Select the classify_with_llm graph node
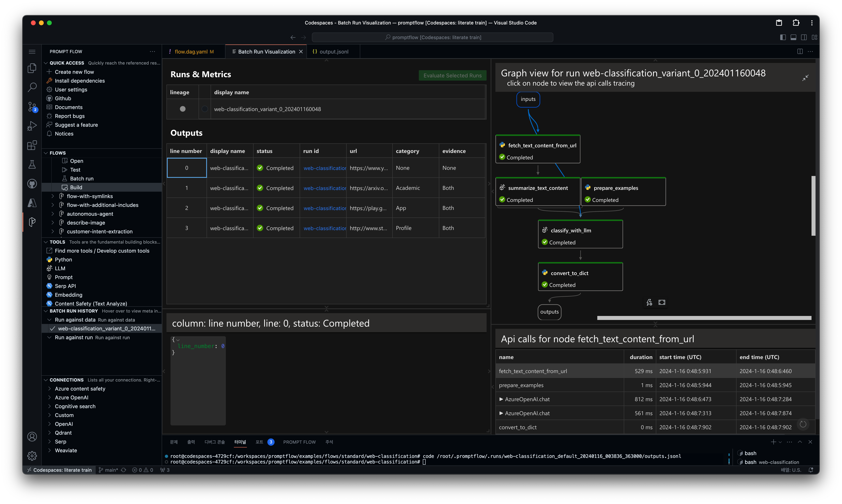The image size is (842, 504). tap(580, 234)
